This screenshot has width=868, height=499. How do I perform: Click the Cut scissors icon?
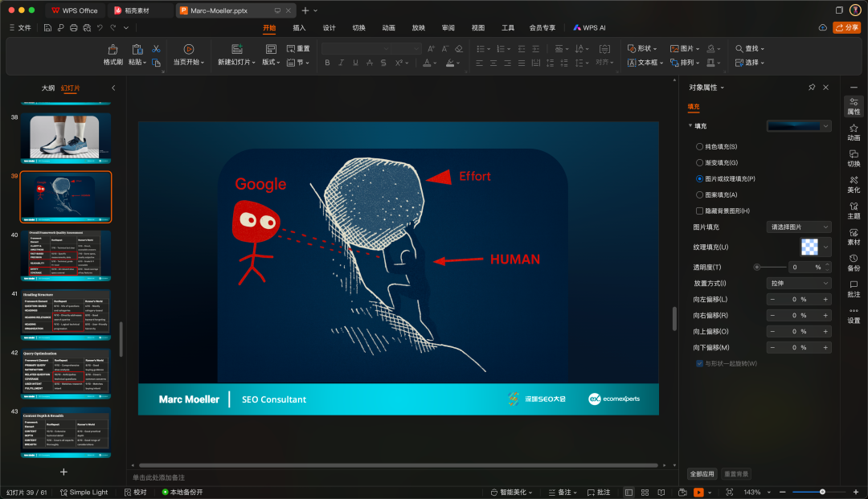(156, 49)
